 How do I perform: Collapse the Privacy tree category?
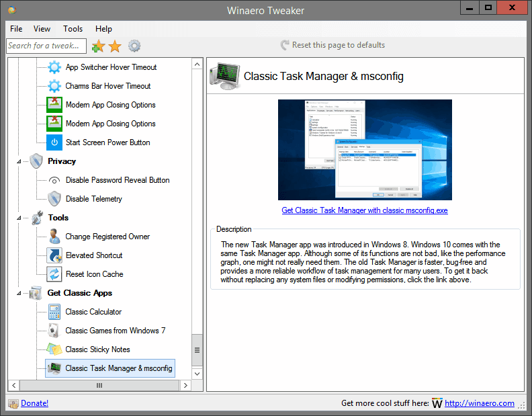19,161
